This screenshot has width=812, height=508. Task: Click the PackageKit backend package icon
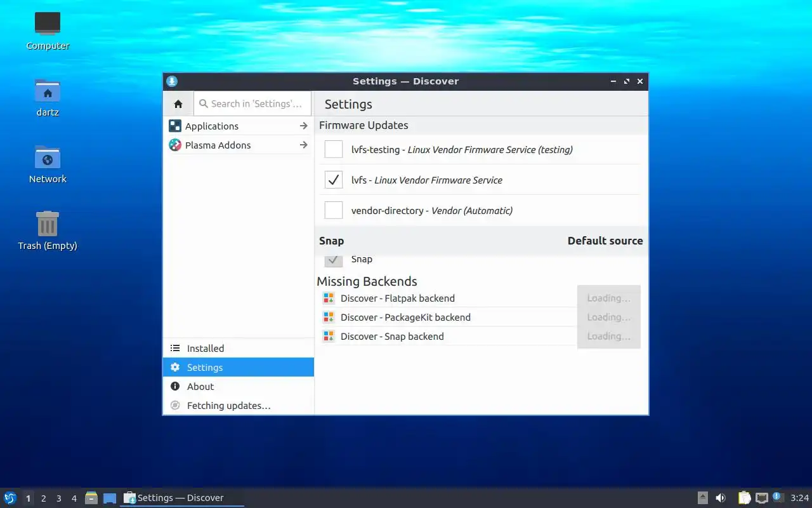[x=329, y=317]
